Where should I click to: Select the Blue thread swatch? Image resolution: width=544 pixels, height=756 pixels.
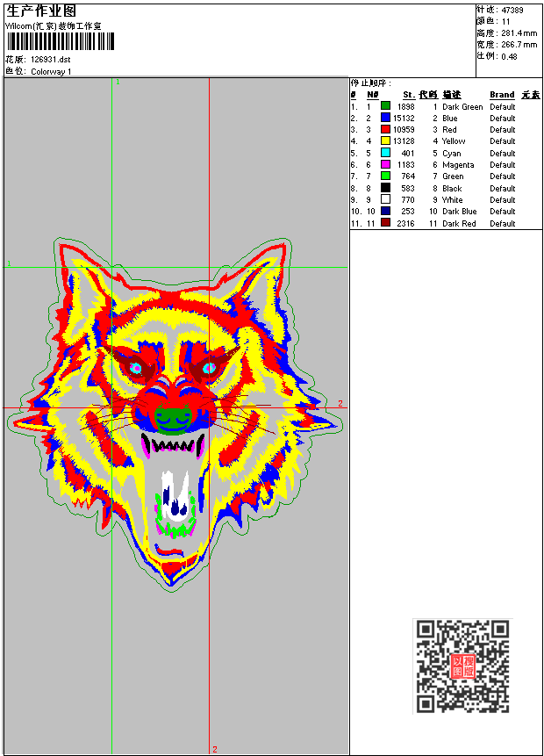[x=385, y=118]
